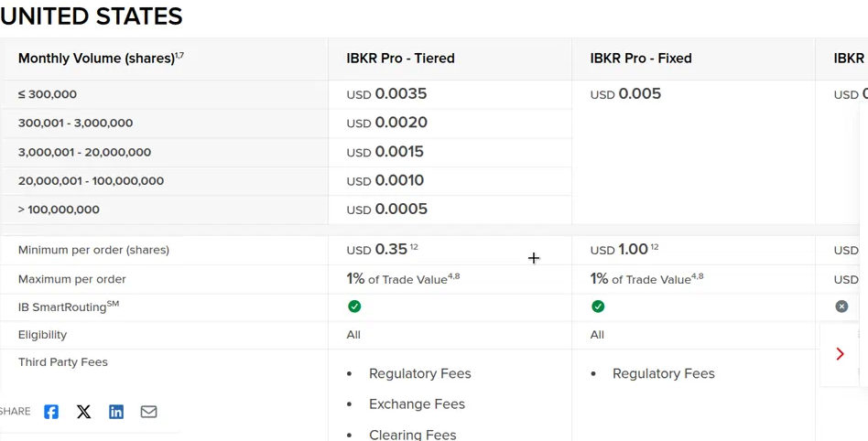Click the 300,001 - 3,000,000 volume row
This screenshot has width=868, height=441.
(x=75, y=123)
